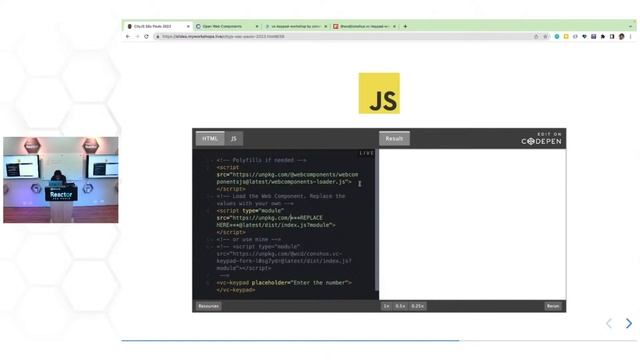Click the "Polyfills if needed" comment line
This screenshot has height=360, width=640.
click(262, 160)
